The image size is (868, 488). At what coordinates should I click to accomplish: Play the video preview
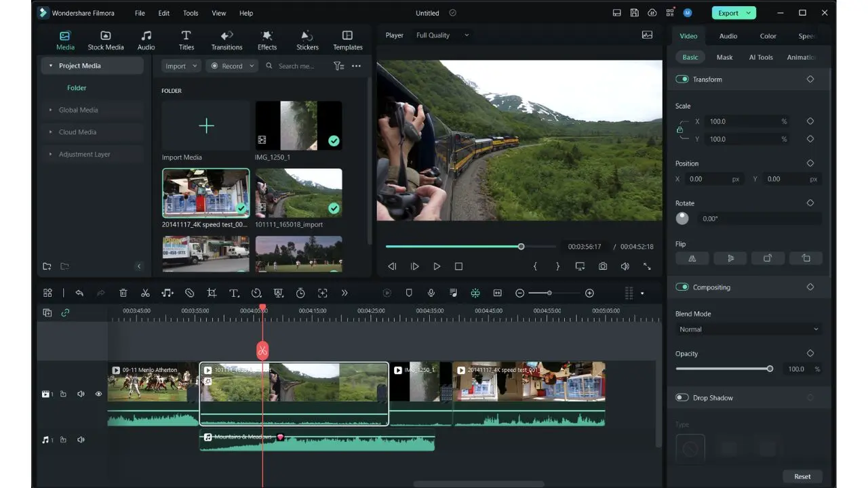click(437, 266)
